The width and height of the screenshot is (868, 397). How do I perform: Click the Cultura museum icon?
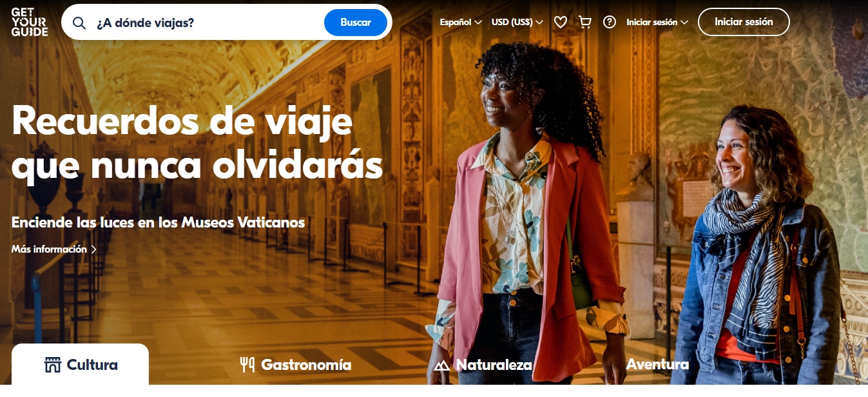[52, 365]
